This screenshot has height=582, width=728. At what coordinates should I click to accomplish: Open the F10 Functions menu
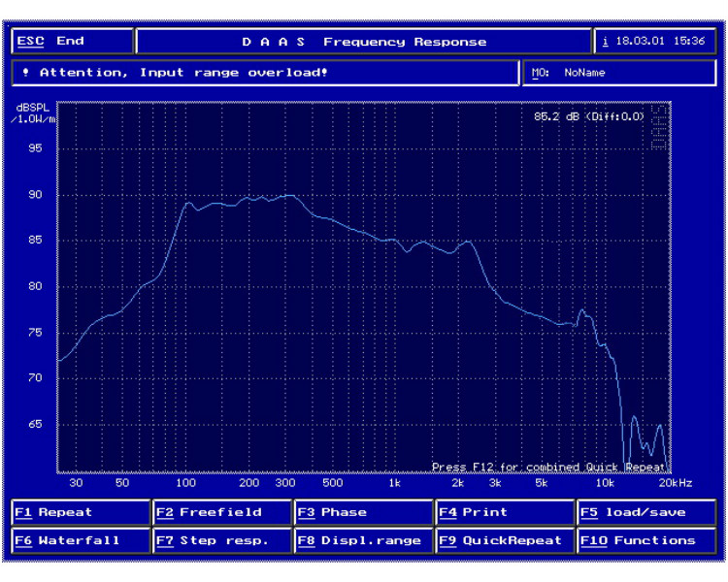pos(646,540)
